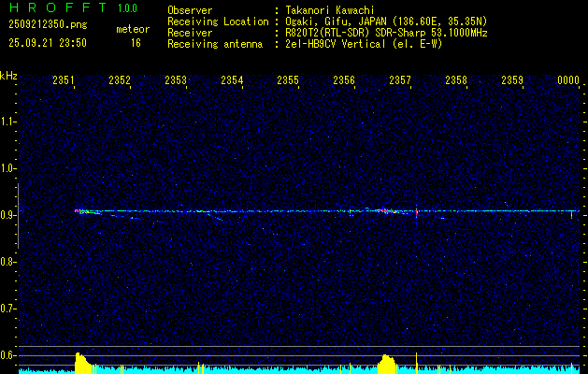Click the 2357 time marker
The height and width of the screenshot is (374, 588).
[x=400, y=80]
